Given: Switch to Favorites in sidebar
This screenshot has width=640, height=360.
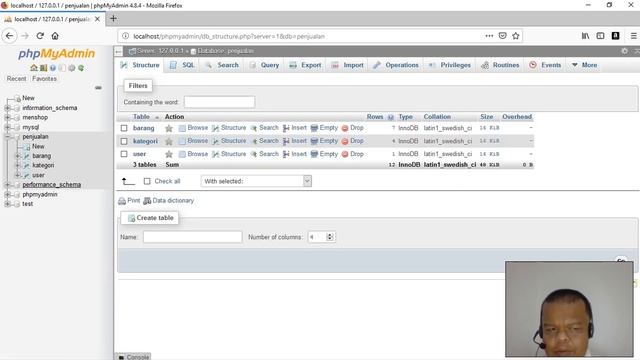Looking at the screenshot, I should pos(44,78).
